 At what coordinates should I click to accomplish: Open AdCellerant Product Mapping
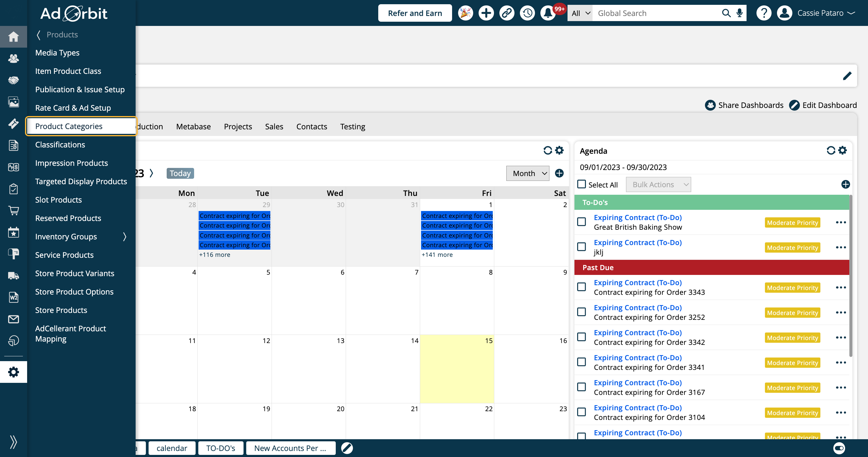(71, 334)
